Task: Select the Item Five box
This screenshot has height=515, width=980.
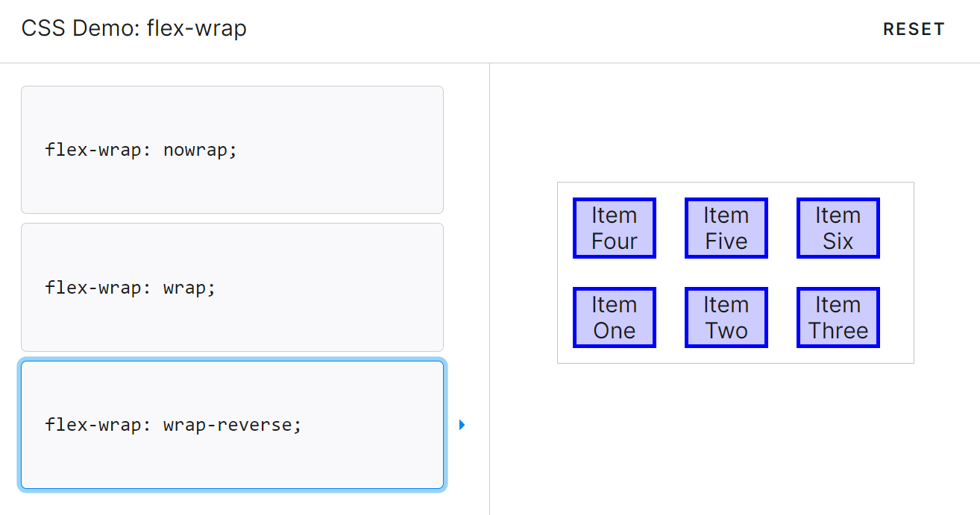Action: [726, 228]
